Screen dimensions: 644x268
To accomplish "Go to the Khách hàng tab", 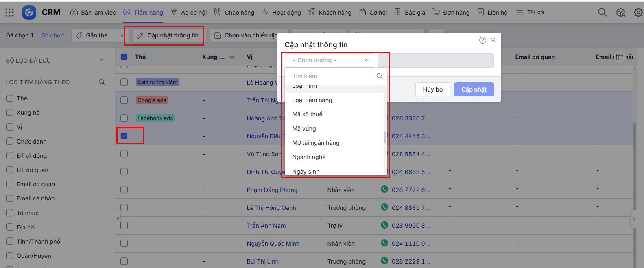I will coord(330,13).
